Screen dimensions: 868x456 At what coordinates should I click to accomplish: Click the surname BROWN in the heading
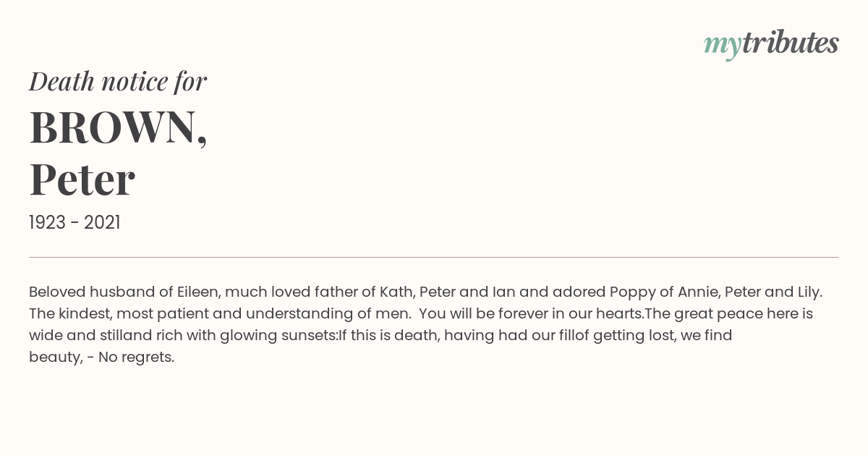tap(118, 127)
